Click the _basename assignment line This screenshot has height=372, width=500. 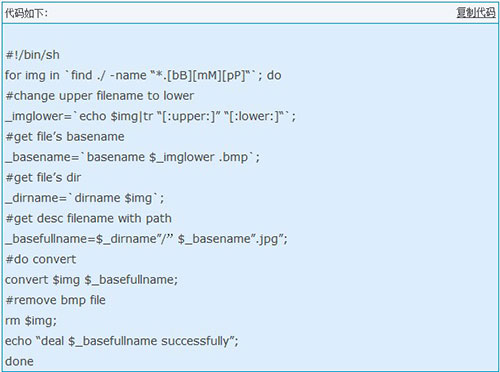click(x=132, y=157)
